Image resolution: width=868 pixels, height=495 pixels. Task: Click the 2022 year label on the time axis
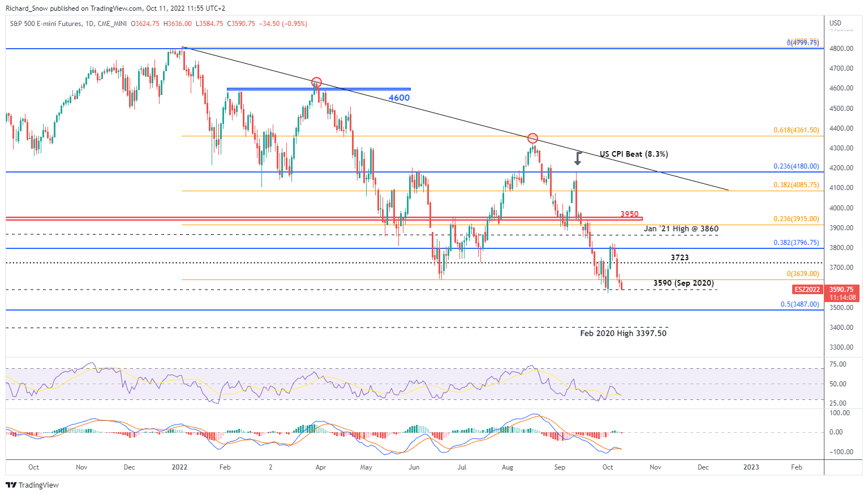click(179, 467)
